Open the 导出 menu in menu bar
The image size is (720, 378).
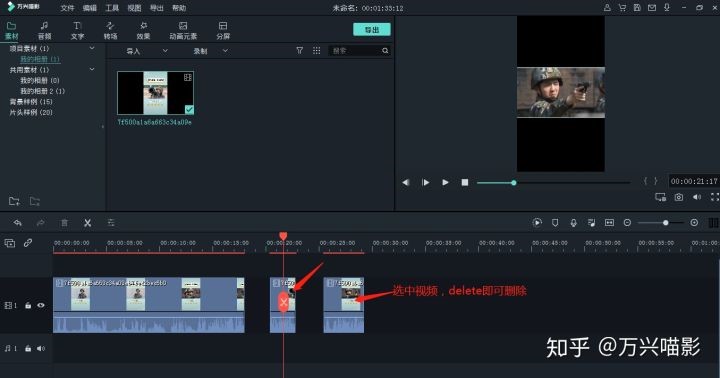[157, 8]
